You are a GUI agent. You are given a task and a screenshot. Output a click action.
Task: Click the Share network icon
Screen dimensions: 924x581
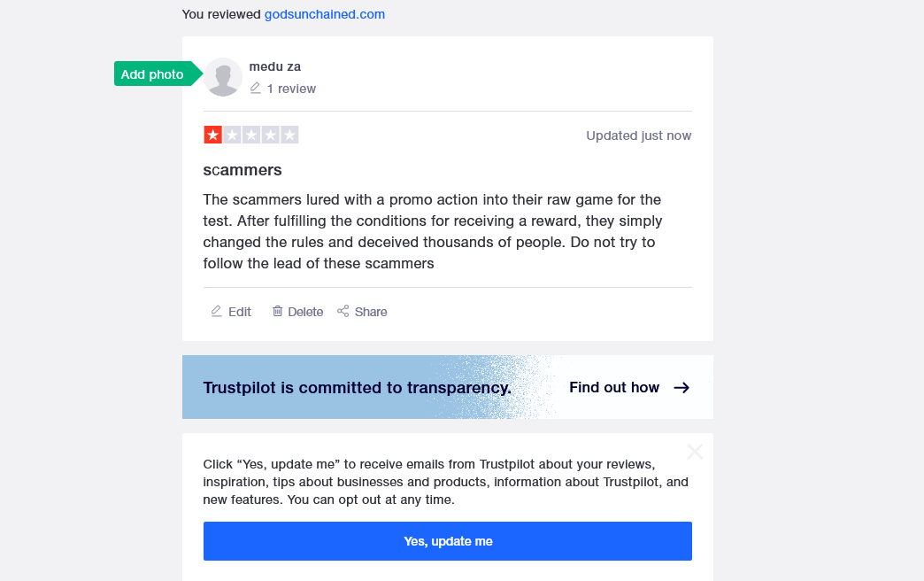point(343,311)
